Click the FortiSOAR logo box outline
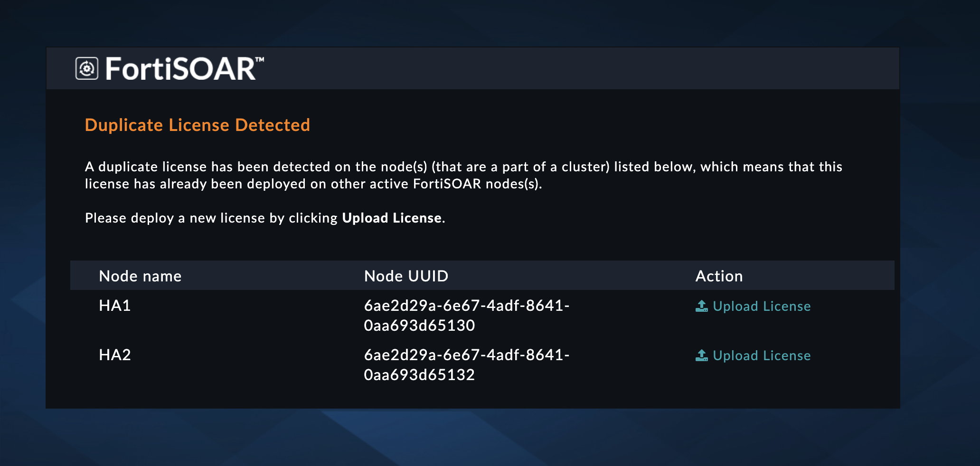Screen dimensions: 980x466 click(86, 68)
